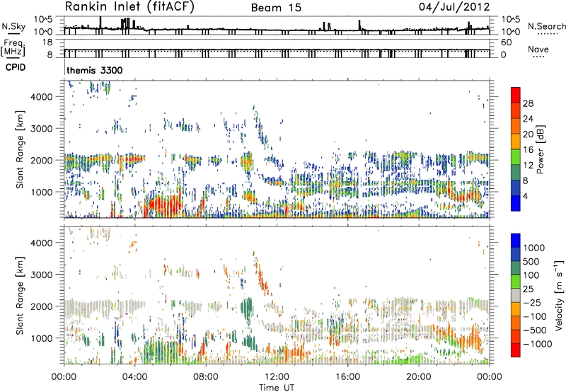Click the "18" tick on the frequency axis
Viewport: 566px width, 392px height.
[47, 42]
